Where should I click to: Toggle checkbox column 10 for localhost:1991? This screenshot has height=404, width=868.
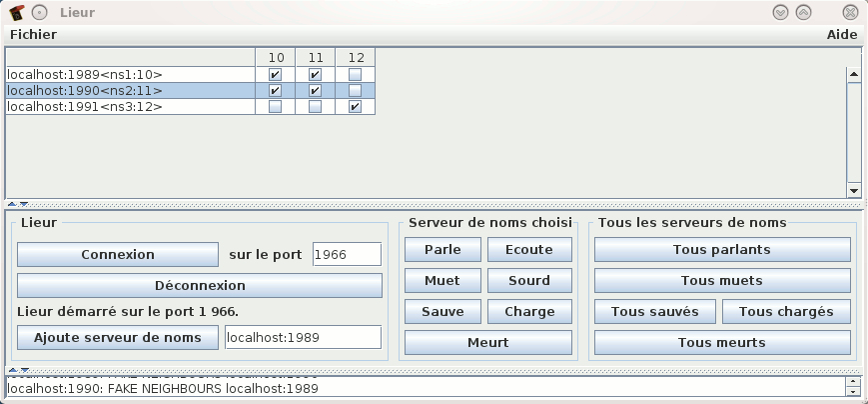275,106
